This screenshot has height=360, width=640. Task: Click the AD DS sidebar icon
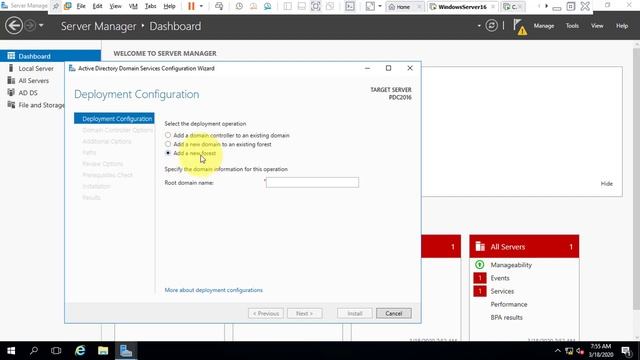11,93
